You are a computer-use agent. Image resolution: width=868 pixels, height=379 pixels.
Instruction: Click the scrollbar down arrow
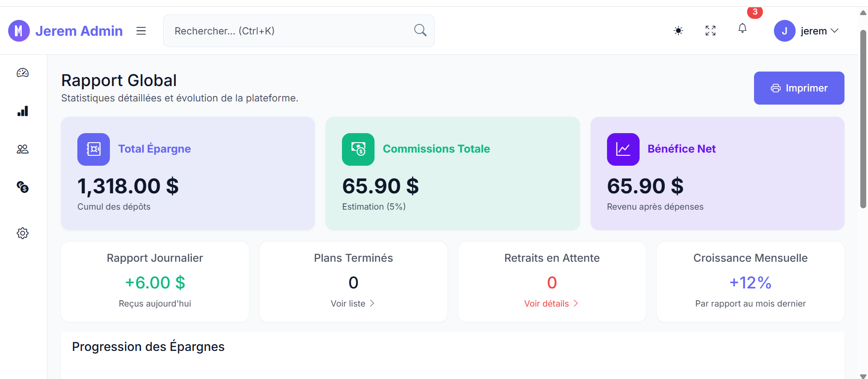tap(863, 376)
